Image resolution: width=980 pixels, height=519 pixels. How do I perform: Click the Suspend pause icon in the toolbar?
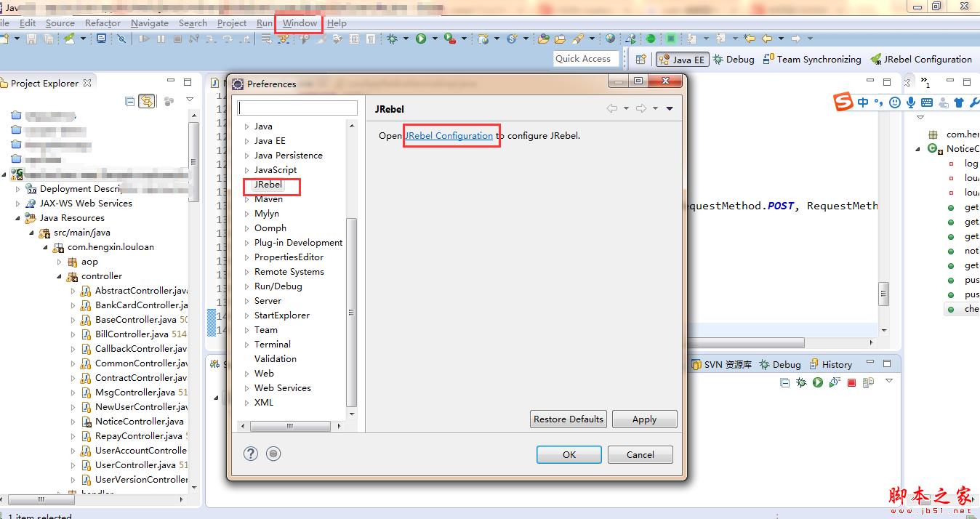(161, 39)
